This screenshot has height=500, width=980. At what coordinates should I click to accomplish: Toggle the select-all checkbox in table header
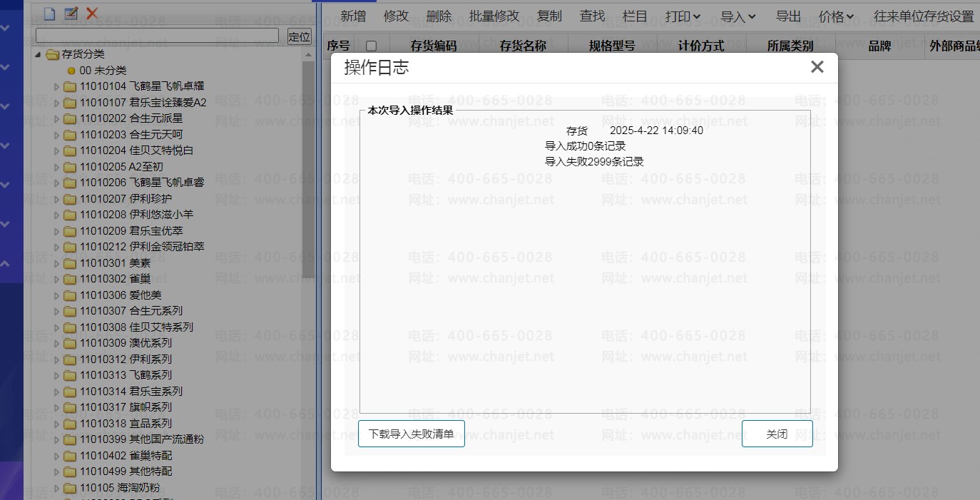coord(371,46)
